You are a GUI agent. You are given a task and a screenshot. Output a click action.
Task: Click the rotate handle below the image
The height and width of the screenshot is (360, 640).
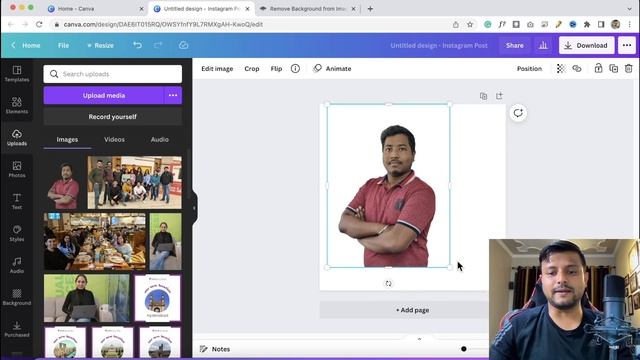coord(388,283)
